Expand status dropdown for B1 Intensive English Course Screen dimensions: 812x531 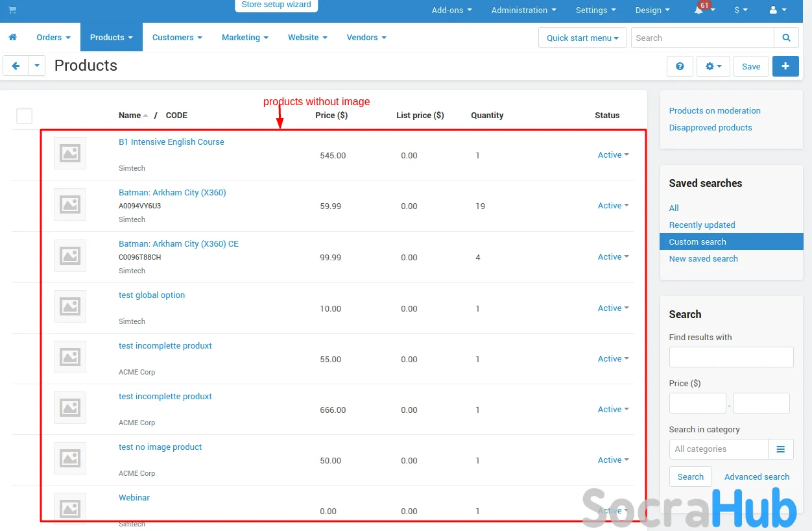point(613,155)
